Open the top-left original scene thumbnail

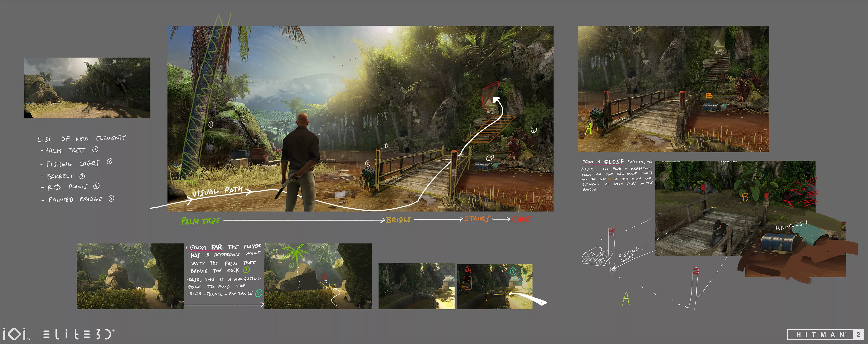click(87, 88)
